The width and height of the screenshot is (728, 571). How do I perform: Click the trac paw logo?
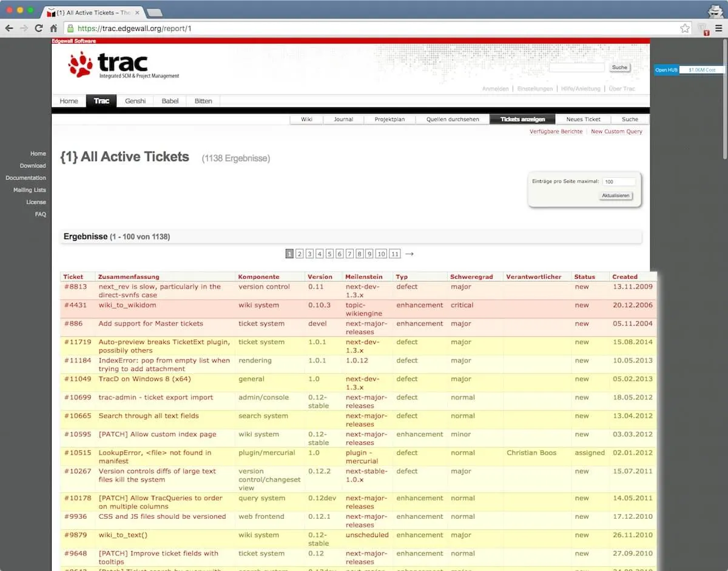point(81,64)
